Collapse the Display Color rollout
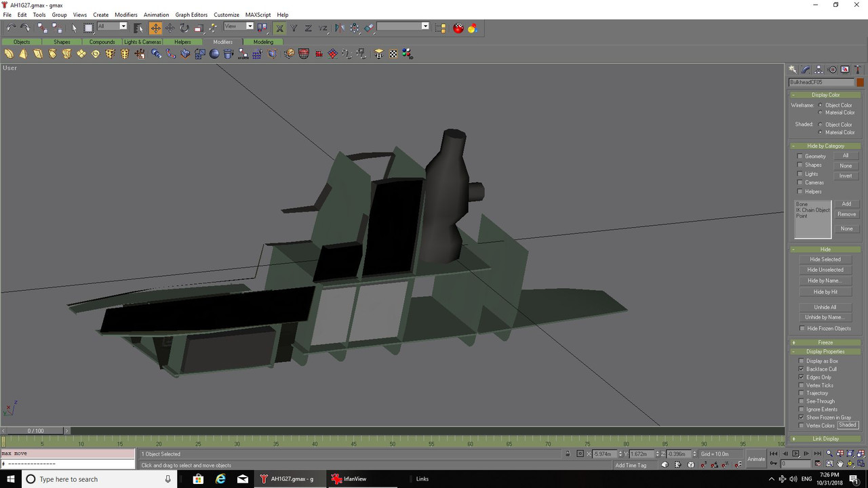 (x=825, y=95)
